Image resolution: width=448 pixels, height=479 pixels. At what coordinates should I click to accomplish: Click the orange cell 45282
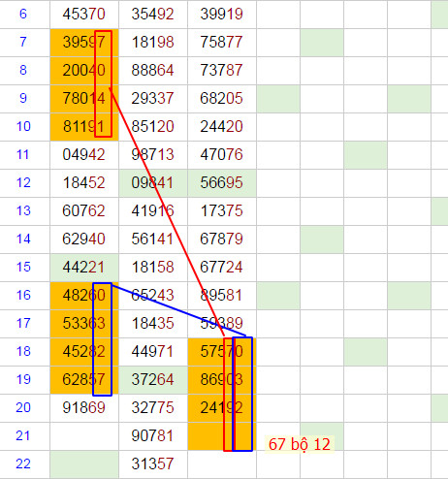[84, 352]
